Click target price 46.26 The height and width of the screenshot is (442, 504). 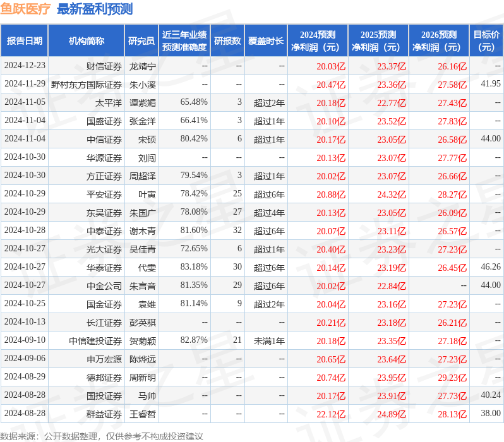click(x=491, y=267)
